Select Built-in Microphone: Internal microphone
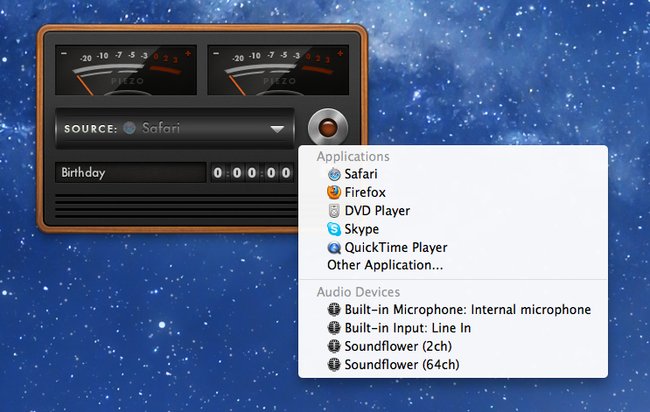This screenshot has width=650, height=412. [x=453, y=310]
